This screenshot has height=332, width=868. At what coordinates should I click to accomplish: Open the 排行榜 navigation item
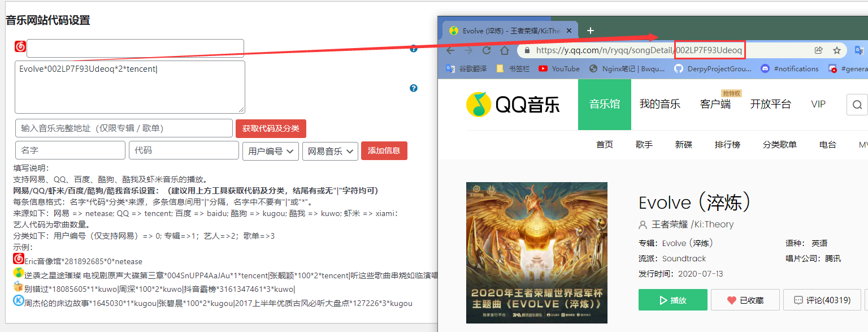pos(727,145)
